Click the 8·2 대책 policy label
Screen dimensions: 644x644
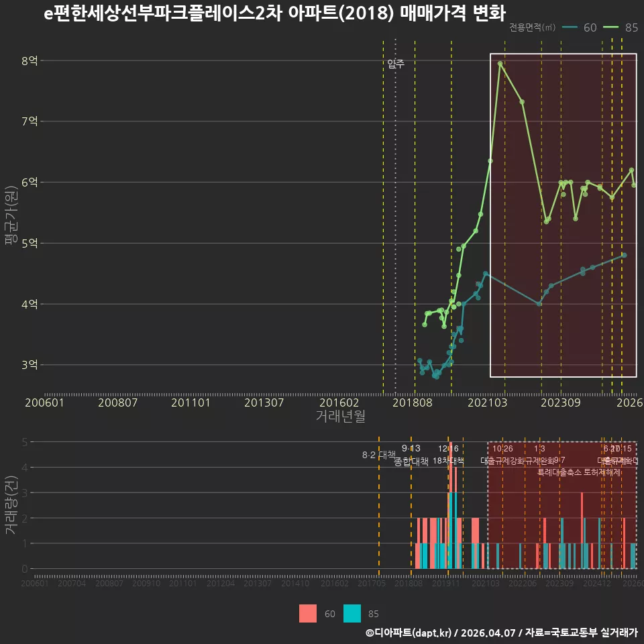378,455
